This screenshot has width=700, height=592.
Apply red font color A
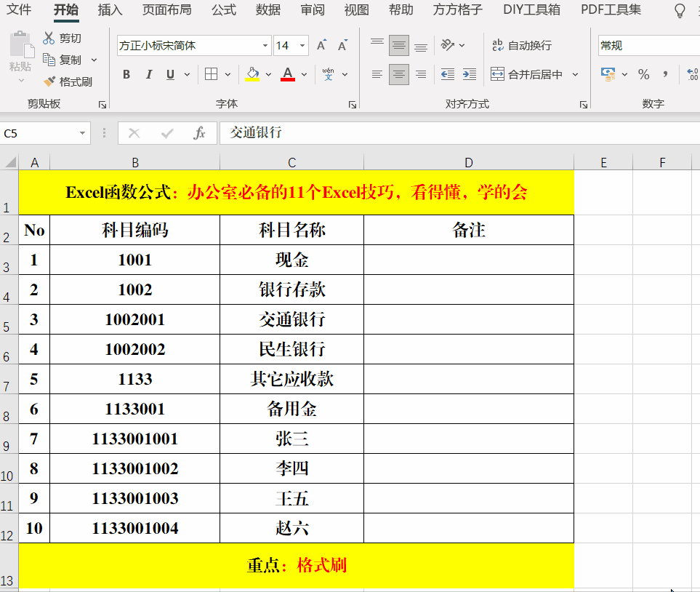pos(288,74)
